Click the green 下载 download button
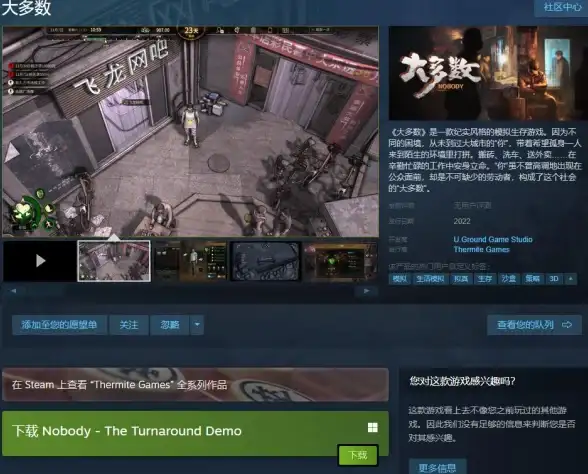Screen dimensions: 588x474 tap(358, 455)
